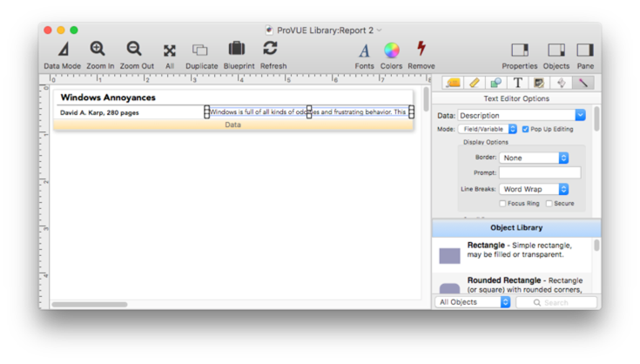Switch to Data Mode in toolbar
Viewport: 640px width, 364px height.
click(x=63, y=51)
